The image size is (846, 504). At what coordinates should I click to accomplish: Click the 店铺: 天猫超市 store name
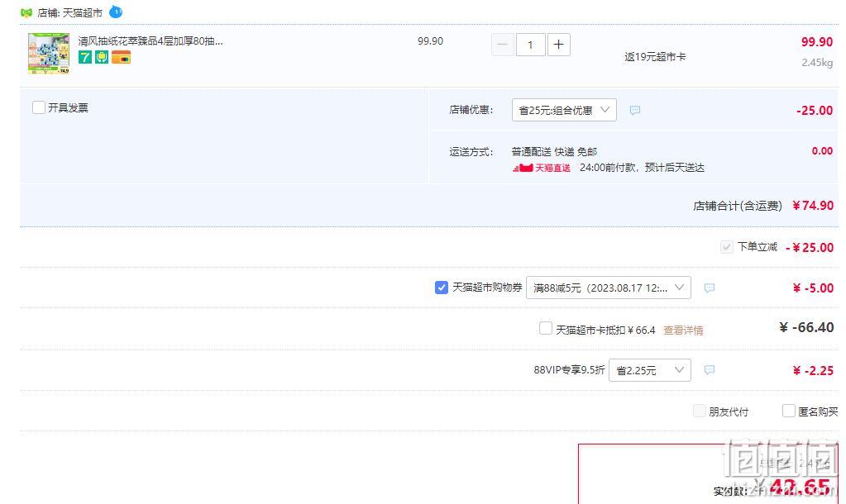click(x=70, y=13)
